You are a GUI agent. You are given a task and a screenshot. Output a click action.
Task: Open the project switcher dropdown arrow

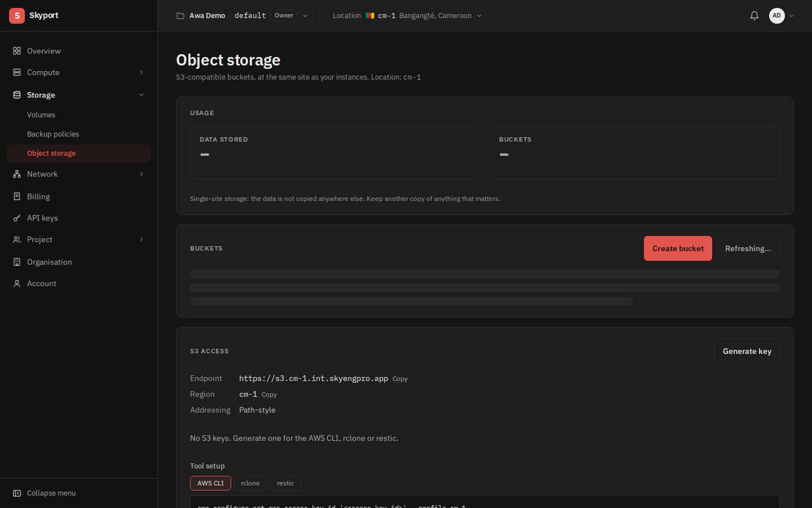(305, 16)
